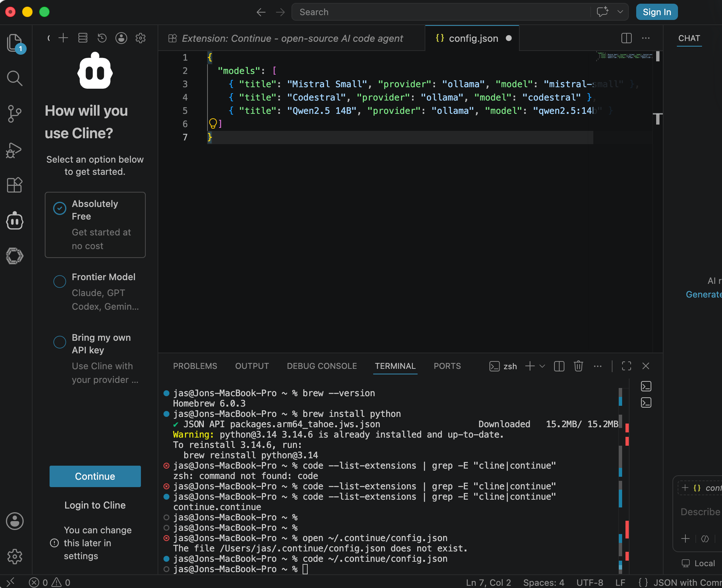Change line ending via LF
The height and width of the screenshot is (588, 722).
pyautogui.click(x=620, y=582)
